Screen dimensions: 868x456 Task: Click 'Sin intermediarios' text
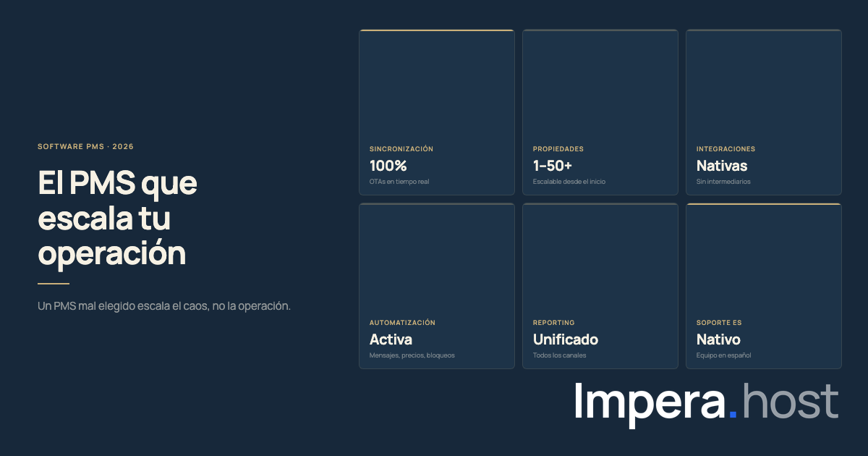pyautogui.click(x=723, y=182)
